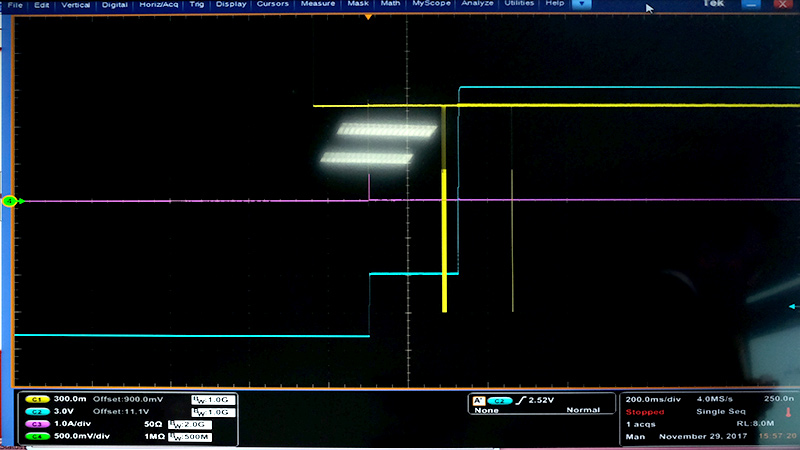Click the Single Seq acquisition readout
800x450 pixels.
[x=721, y=411]
